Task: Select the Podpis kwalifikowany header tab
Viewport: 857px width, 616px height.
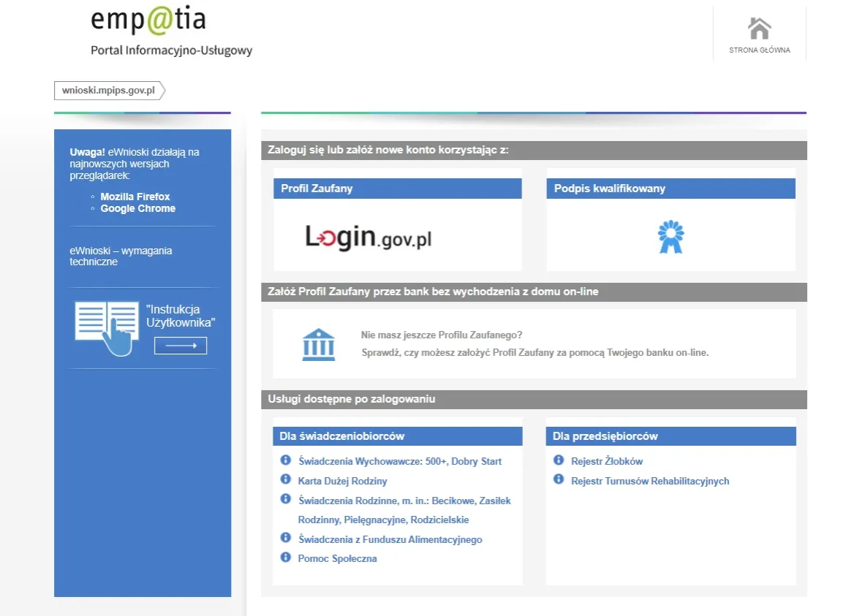Action: click(671, 189)
